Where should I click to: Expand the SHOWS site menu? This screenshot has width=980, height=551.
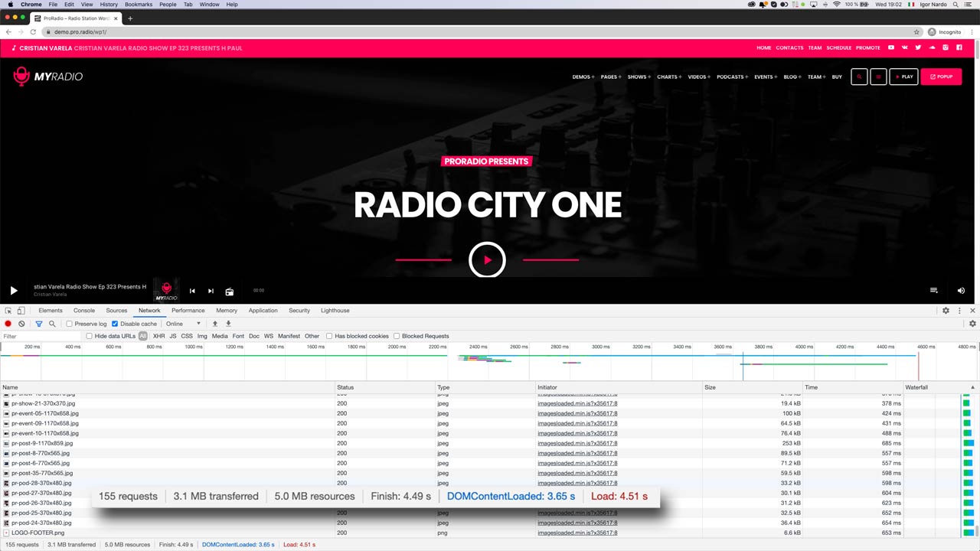pyautogui.click(x=639, y=77)
